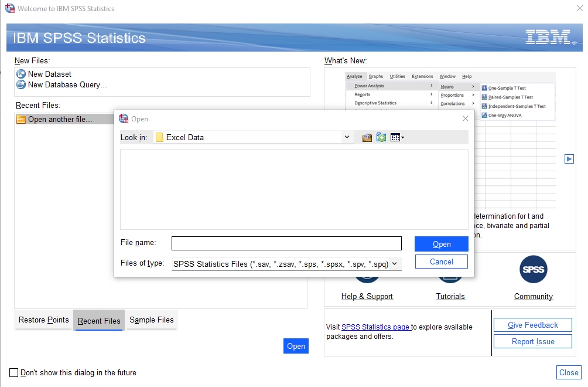Image resolution: width=588 pixels, height=387 pixels.
Task: Create a new folder in Open dialog
Action: pos(381,138)
